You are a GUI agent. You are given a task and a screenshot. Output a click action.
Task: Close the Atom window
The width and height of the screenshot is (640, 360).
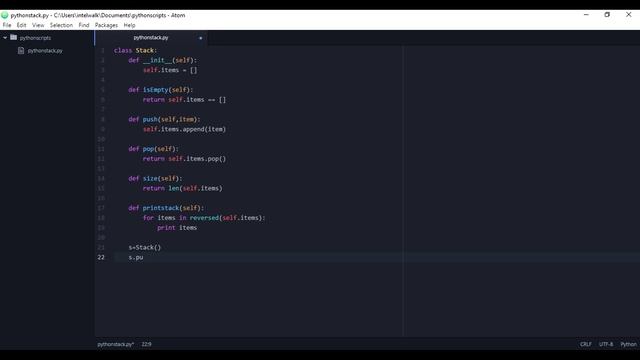coord(629,15)
